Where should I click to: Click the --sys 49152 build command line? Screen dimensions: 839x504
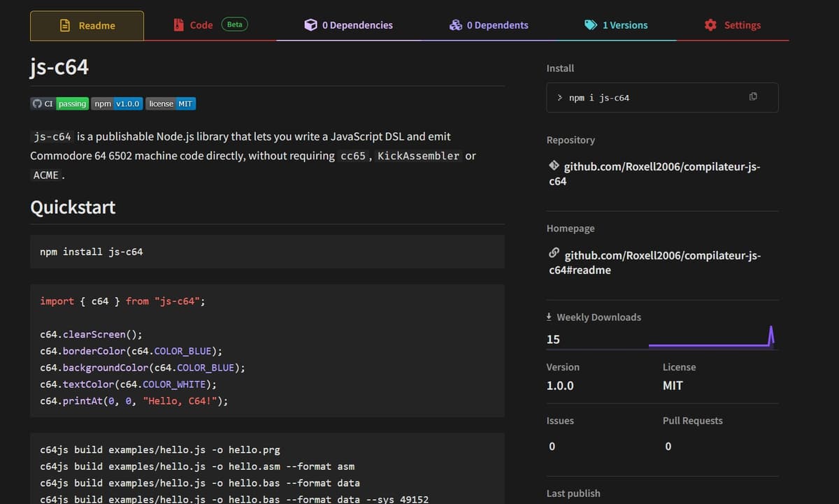[x=234, y=499]
